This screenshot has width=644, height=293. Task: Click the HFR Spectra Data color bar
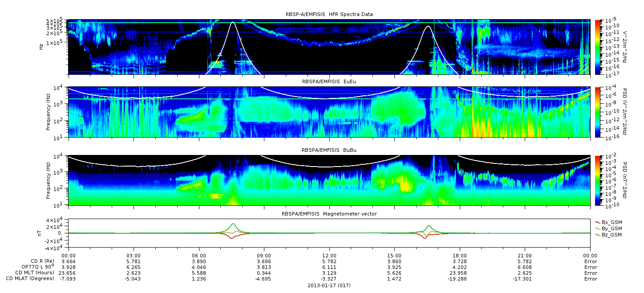click(x=598, y=47)
